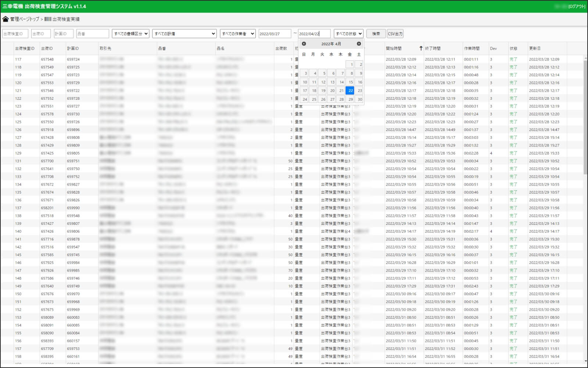Click the barcode icon beside 出荷検査実績
The image size is (588, 368).
pyautogui.click(x=48, y=19)
